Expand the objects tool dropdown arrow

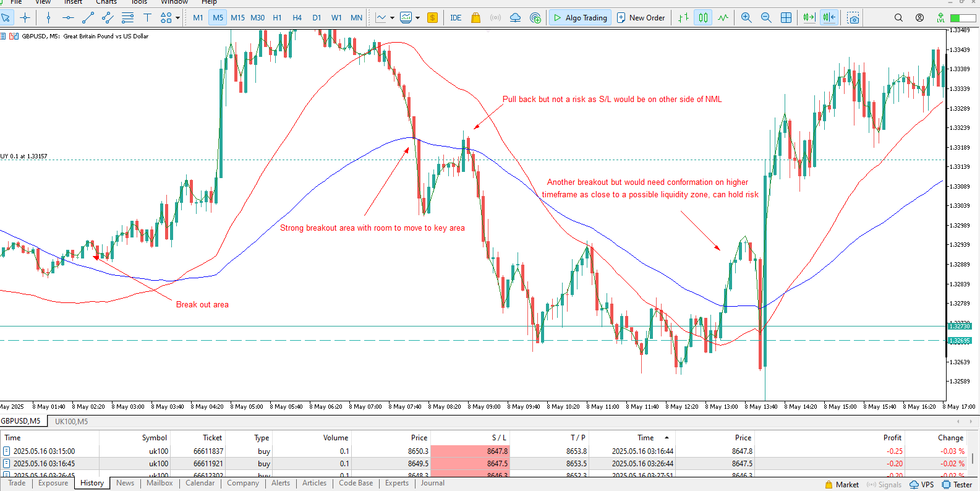(178, 18)
